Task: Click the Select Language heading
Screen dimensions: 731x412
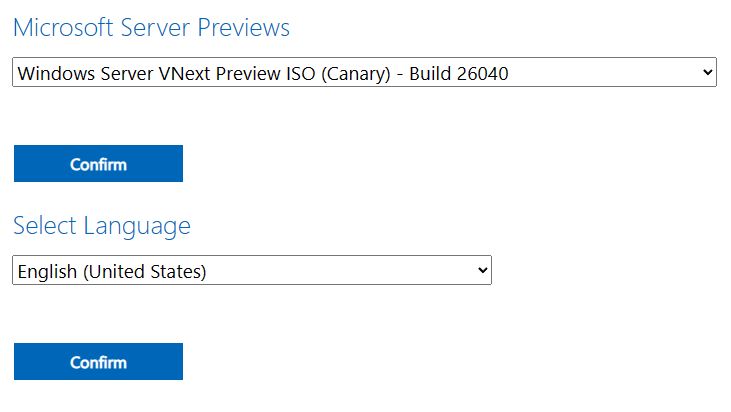Action: tap(101, 226)
